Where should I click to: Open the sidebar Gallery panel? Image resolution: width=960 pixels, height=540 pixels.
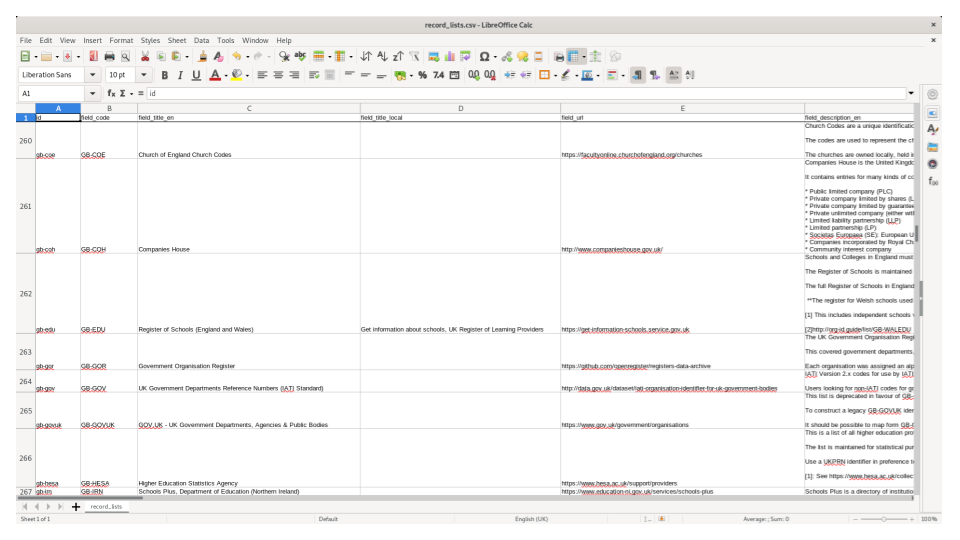[932, 147]
